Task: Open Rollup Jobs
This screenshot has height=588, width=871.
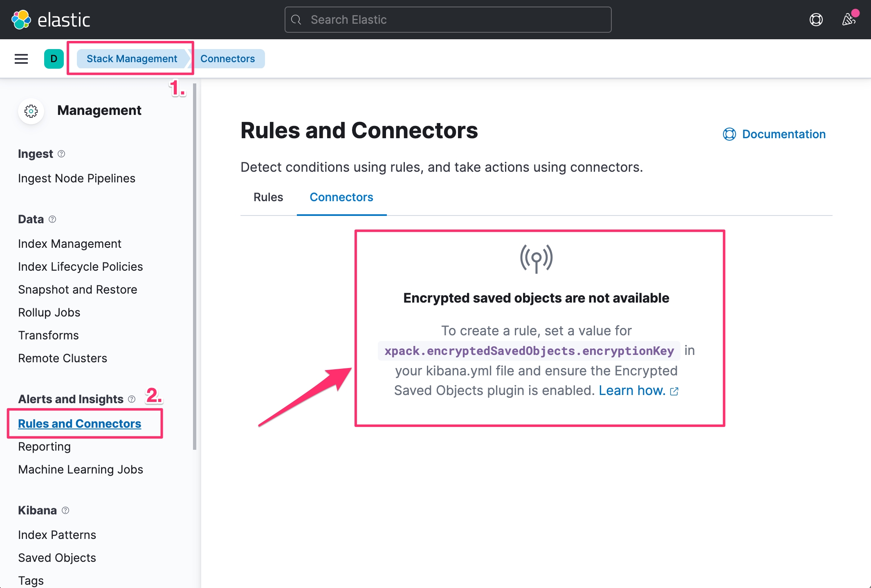Action: pyautogui.click(x=49, y=312)
